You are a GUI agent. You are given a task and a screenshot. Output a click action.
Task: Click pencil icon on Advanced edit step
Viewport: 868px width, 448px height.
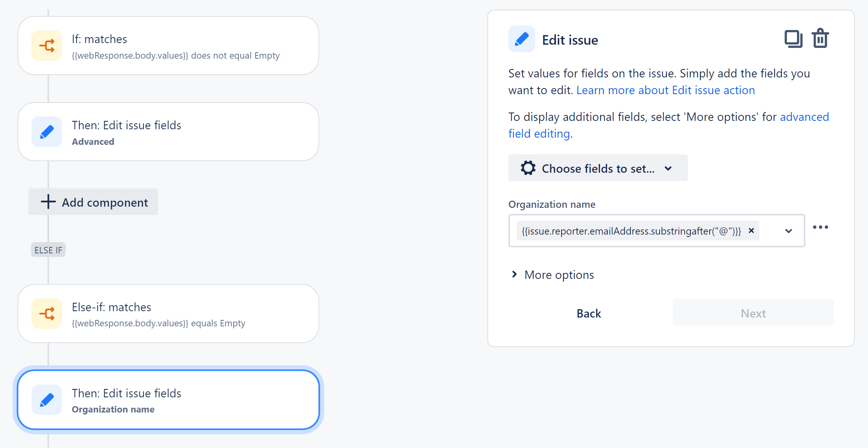[x=47, y=132]
